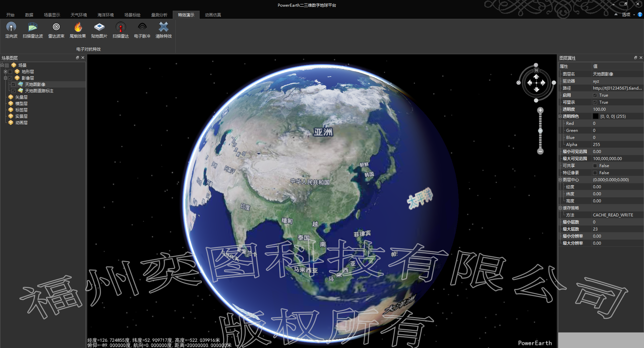644x348 pixels.
Task: Select the 天地图道路标注 layer
Action: coord(39,91)
